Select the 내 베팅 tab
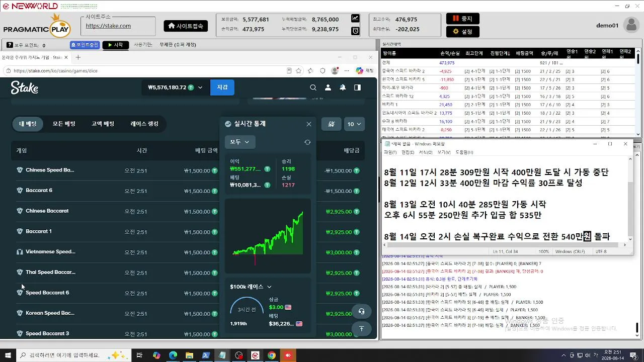644x362 pixels. point(28,124)
